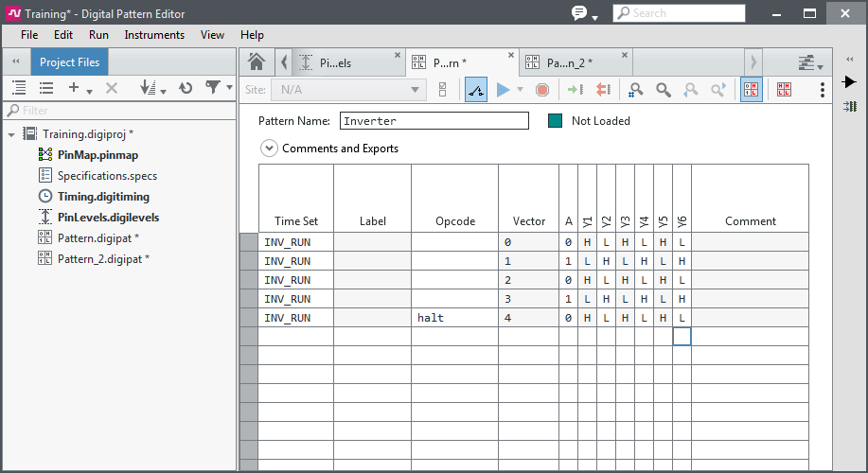Screen dimensions: 868x473
Task: Select Pattern.digipat file in tree
Action: coord(98,238)
